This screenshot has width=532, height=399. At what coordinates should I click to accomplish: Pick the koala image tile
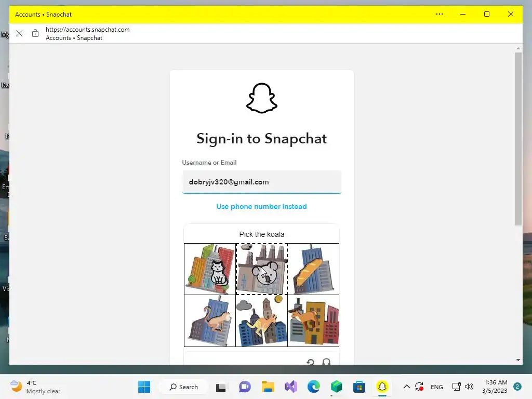click(262, 269)
